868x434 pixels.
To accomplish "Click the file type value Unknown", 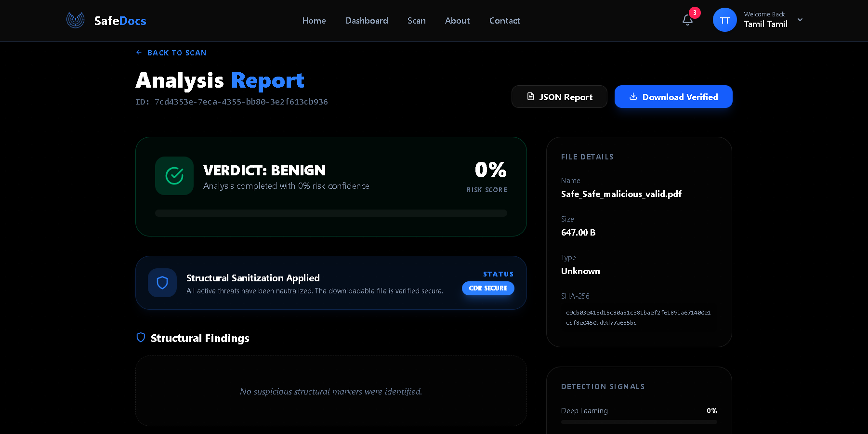I will 580,271.
